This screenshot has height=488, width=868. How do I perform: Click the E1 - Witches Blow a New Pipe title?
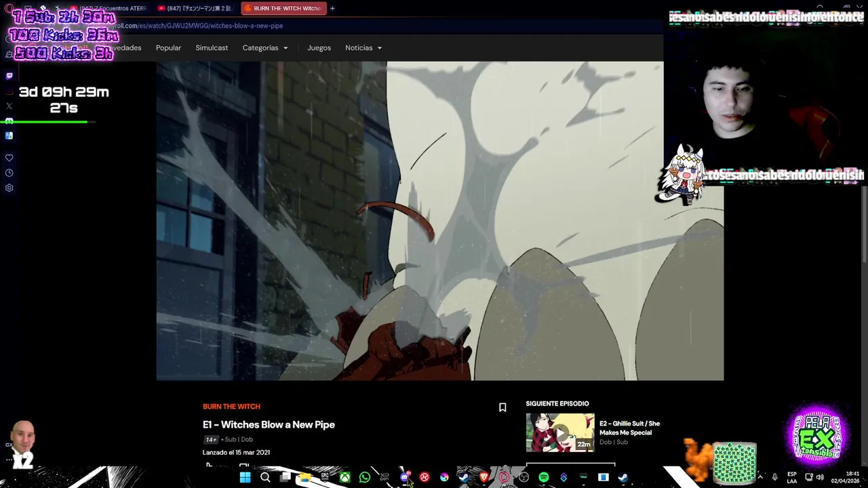[269, 425]
